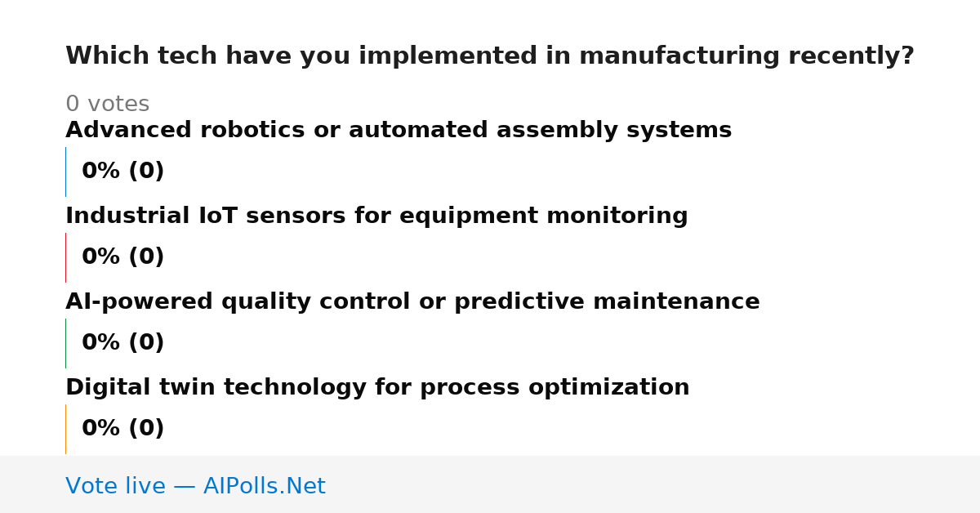Choose 'Digital twin technology for process optimization'

point(377,388)
